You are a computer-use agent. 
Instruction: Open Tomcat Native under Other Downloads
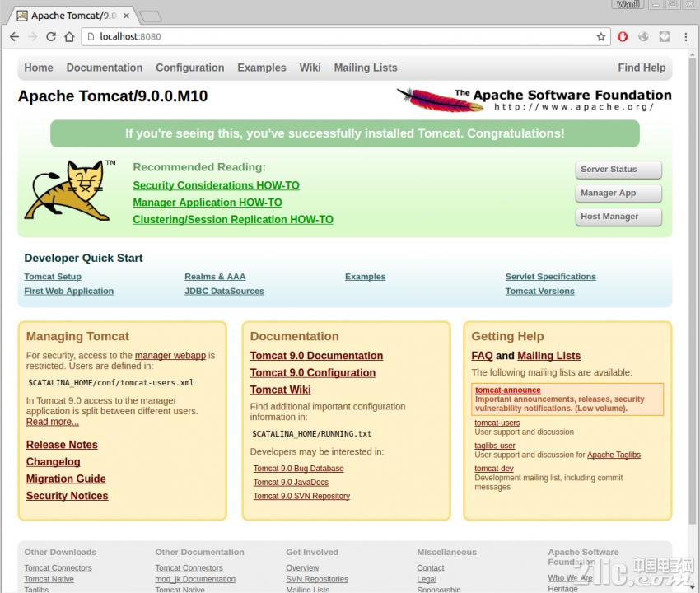pyautogui.click(x=49, y=579)
